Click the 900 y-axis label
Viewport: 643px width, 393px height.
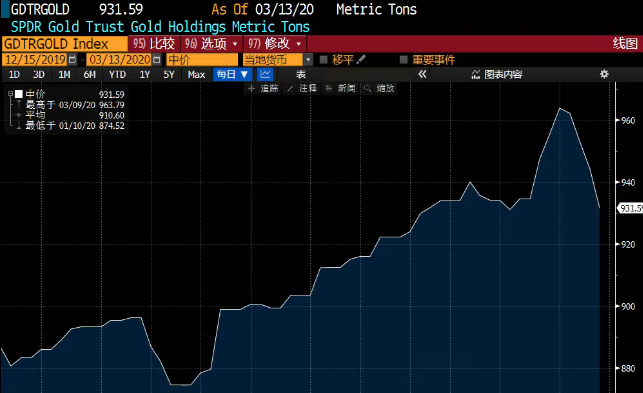pos(628,306)
